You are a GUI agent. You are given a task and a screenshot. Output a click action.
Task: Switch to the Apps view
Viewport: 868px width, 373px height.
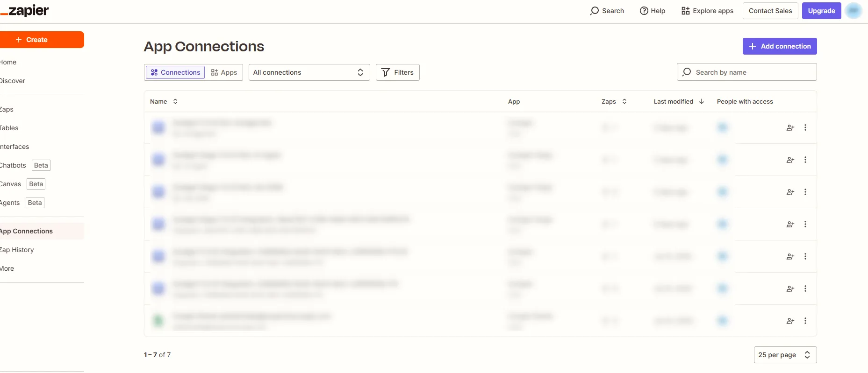point(224,72)
